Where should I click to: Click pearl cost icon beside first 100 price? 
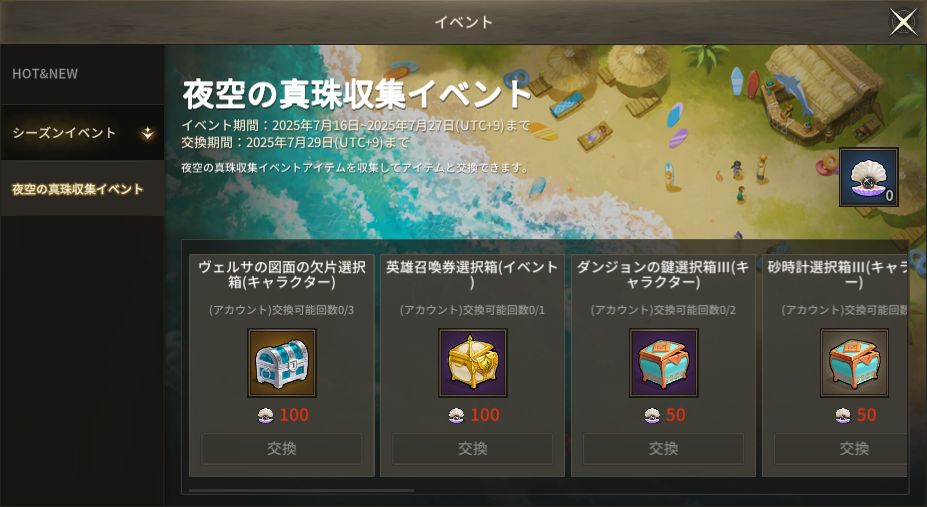pyautogui.click(x=265, y=415)
